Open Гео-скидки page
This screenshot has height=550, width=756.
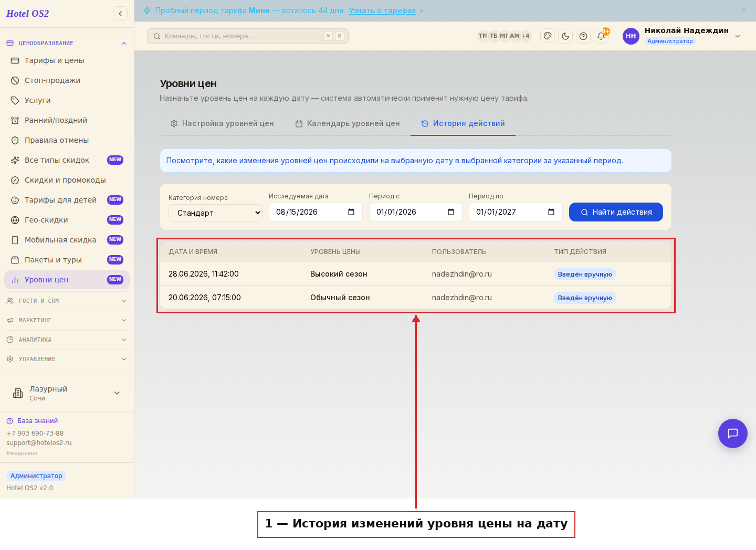(67, 220)
